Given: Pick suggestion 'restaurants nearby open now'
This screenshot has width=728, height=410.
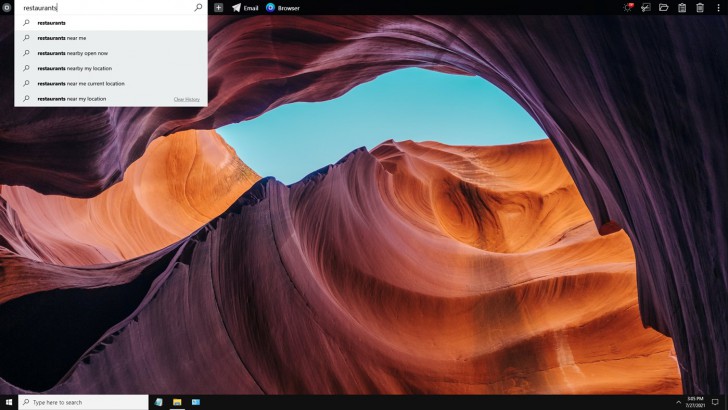Looking at the screenshot, I should (111, 53).
